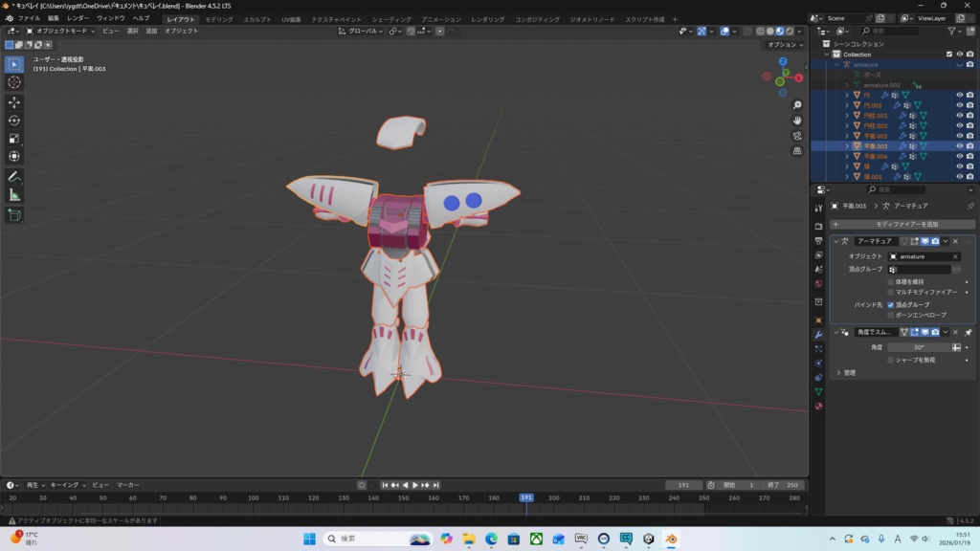Enable the 体積を維持 checkbox
This screenshot has width=980, height=551.
pos(891,282)
